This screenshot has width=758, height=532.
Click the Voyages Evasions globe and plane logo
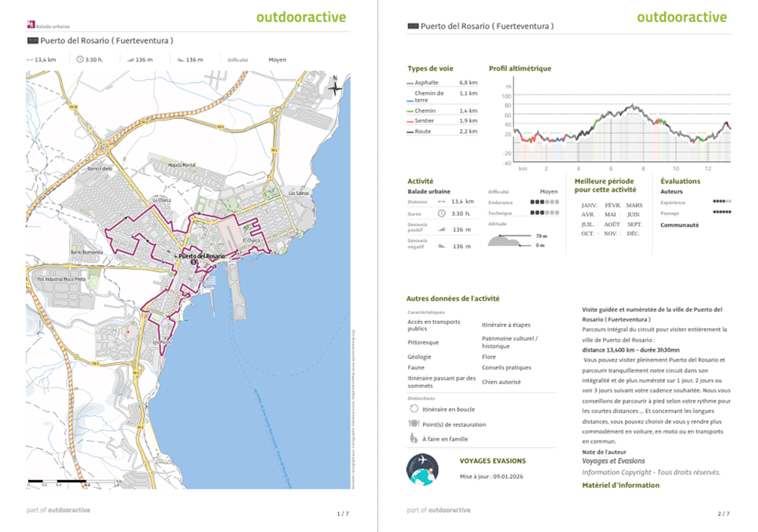[422, 469]
